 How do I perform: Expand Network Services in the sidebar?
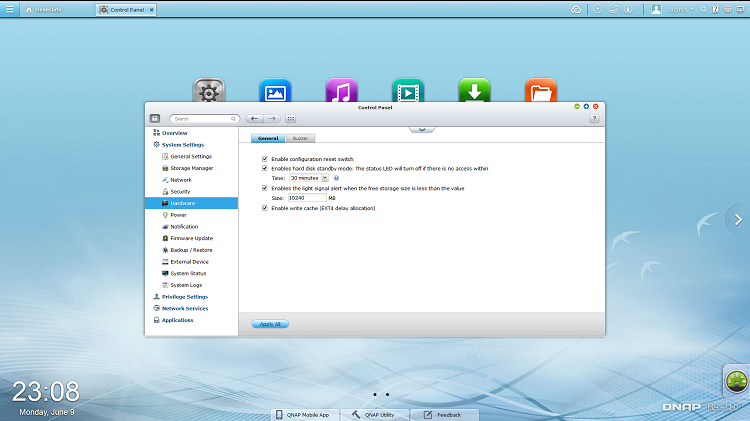point(184,309)
